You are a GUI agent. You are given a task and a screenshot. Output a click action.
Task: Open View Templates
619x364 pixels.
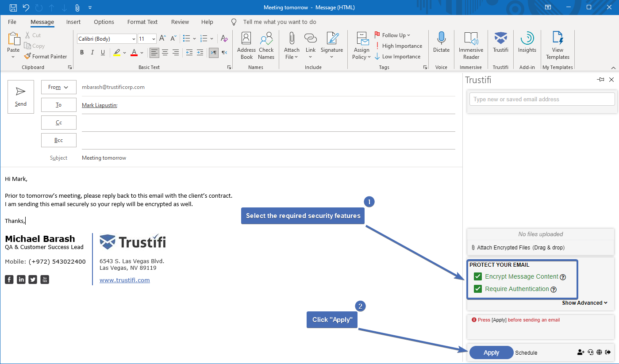click(557, 46)
